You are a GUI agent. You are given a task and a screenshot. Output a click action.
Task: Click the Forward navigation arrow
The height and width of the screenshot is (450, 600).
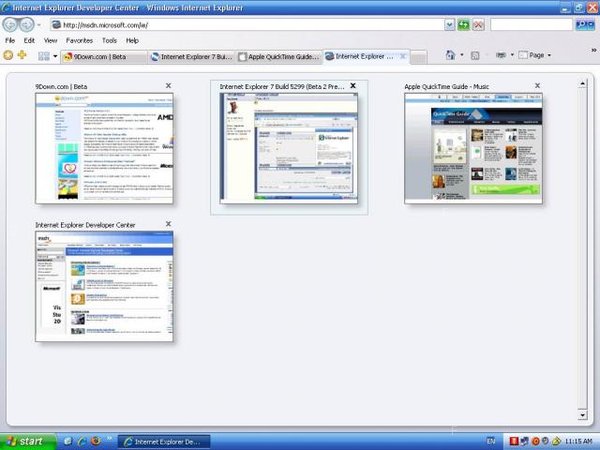click(27, 25)
